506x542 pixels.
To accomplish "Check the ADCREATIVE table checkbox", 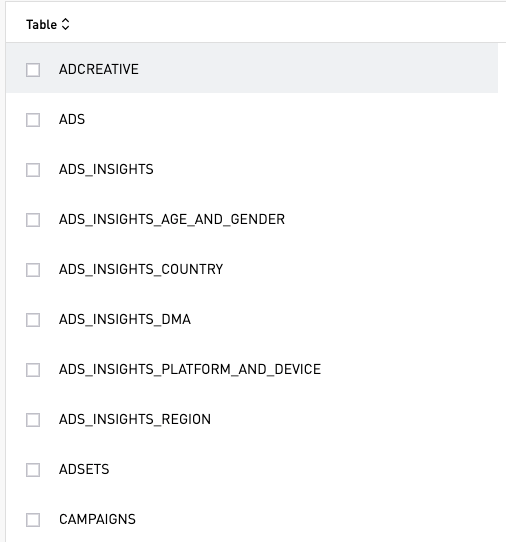I will pos(33,70).
